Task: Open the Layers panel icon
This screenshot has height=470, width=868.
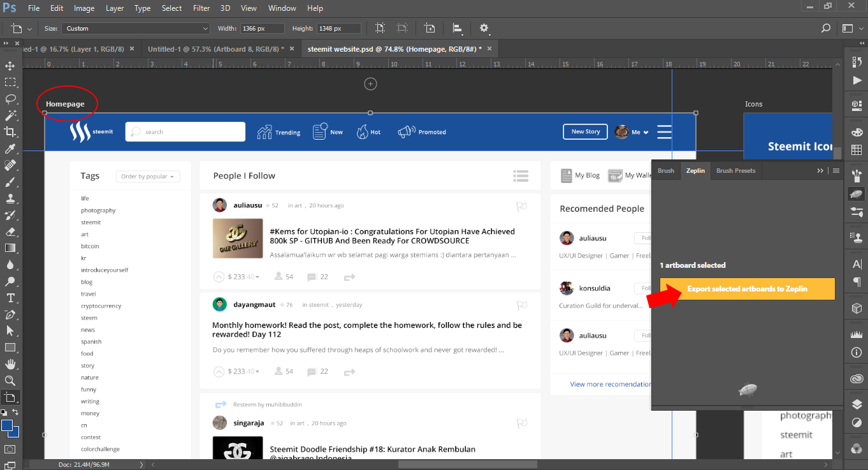Action: tap(857, 404)
